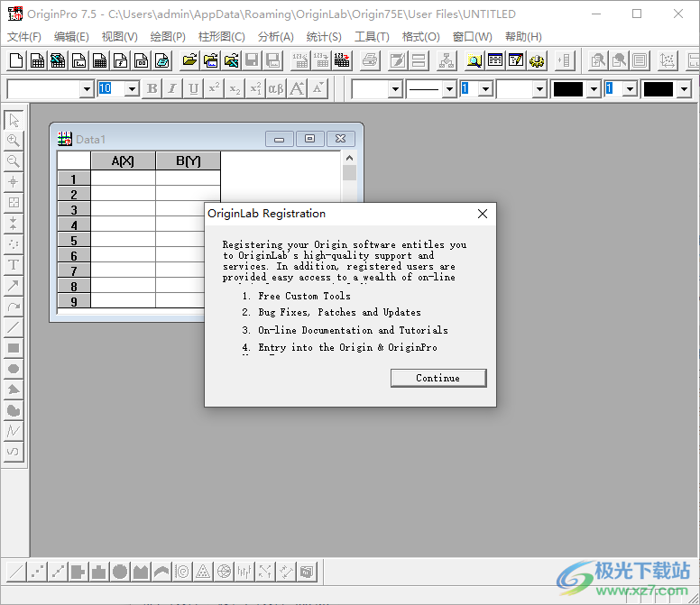This screenshot has height=605, width=700.
Task: Select the B(Y) column header in Data1
Action: 188,160
